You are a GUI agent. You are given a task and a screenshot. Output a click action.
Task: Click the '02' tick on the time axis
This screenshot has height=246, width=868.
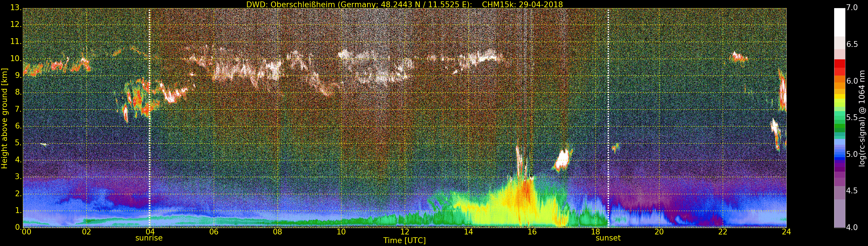(86, 232)
